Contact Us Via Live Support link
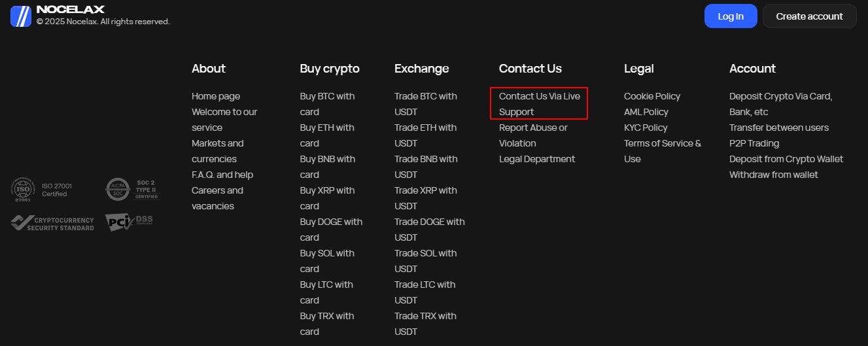Image resolution: width=868 pixels, height=346 pixels. (539, 104)
